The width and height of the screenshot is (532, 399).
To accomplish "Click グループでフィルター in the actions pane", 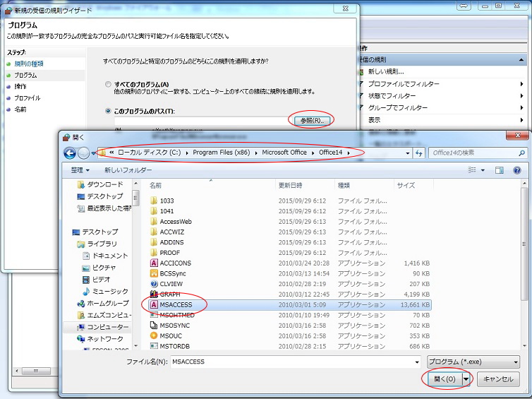I will (x=398, y=107).
